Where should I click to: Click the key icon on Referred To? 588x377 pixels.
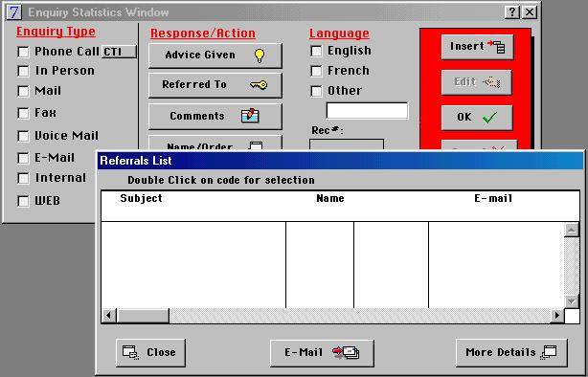pos(259,85)
